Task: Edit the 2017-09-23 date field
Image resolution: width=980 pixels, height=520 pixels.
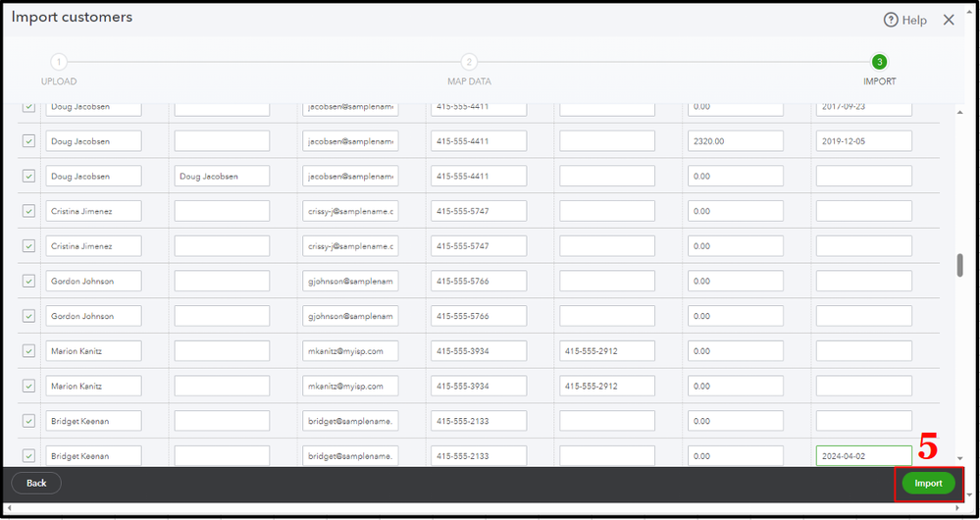Action: point(863,109)
